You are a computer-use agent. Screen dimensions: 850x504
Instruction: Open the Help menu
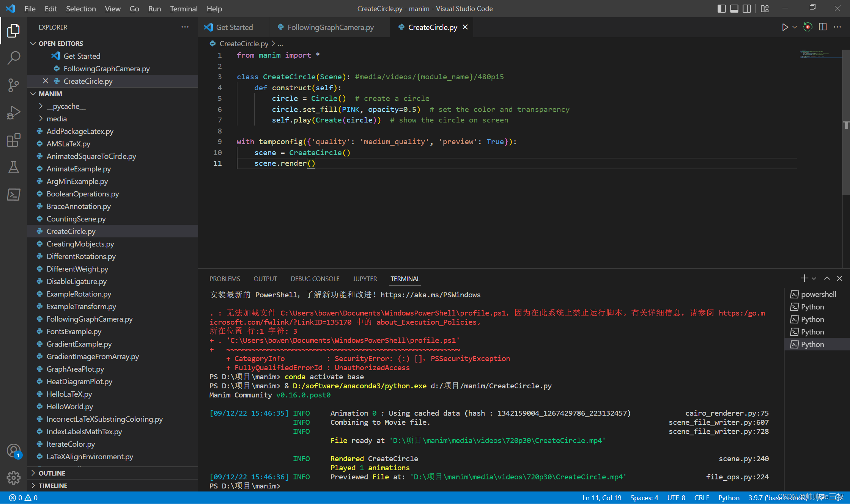pos(214,9)
